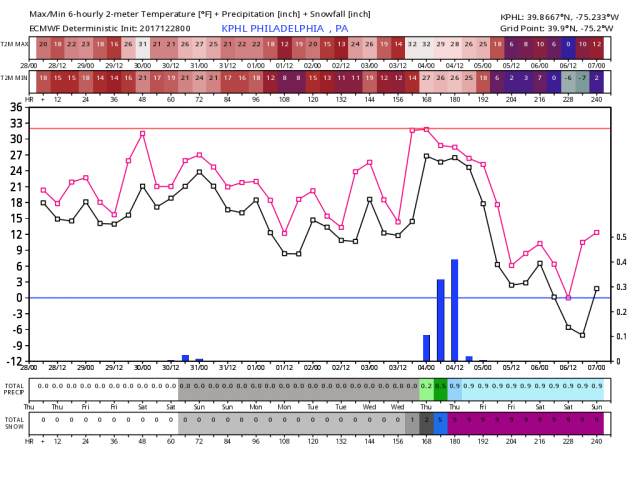Select the light green 0.2 total precip cell

(426, 386)
